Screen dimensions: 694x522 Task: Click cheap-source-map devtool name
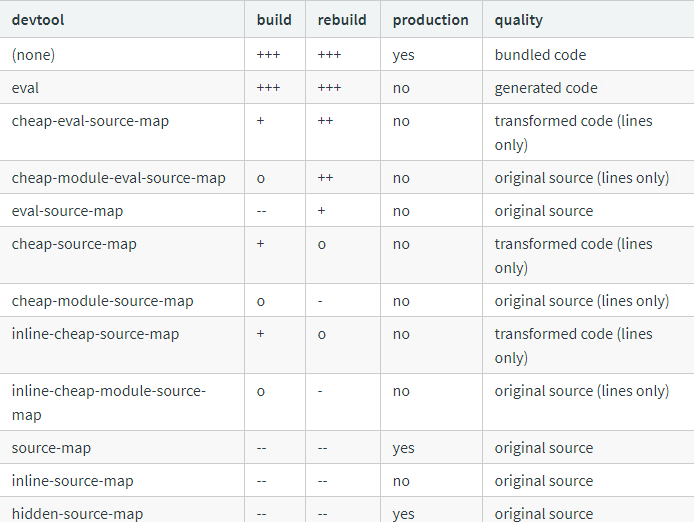click(74, 244)
